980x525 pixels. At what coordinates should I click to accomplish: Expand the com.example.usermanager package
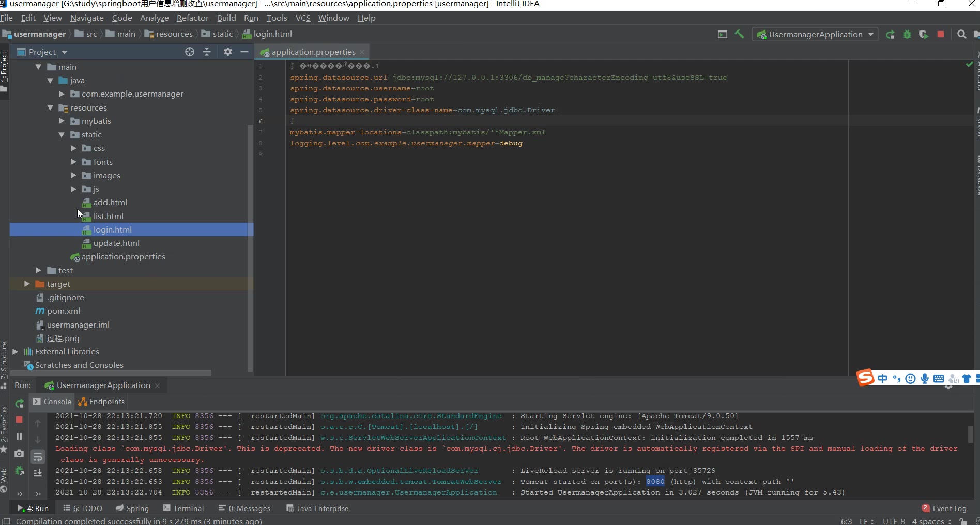click(62, 94)
